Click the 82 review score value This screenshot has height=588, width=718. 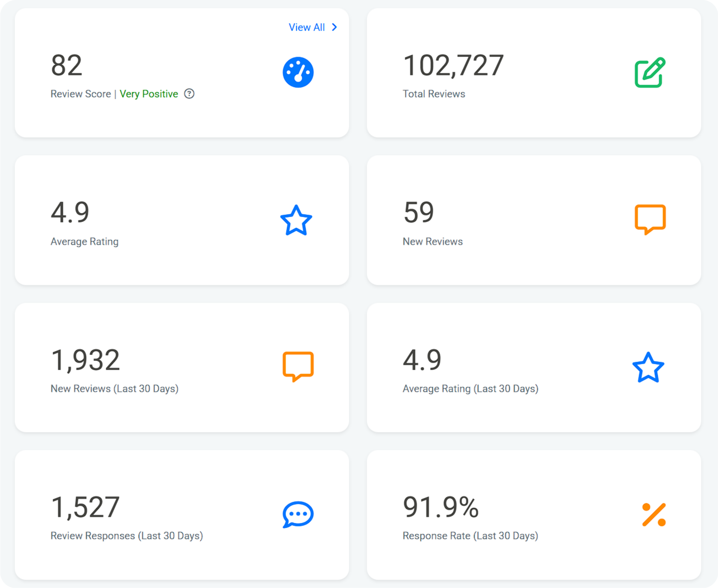point(67,65)
